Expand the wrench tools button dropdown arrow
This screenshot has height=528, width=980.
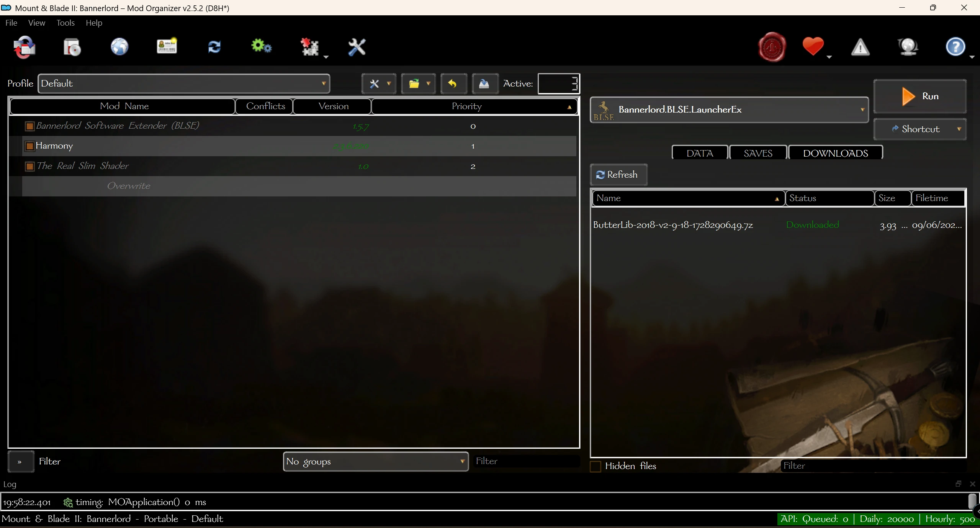[x=389, y=84]
